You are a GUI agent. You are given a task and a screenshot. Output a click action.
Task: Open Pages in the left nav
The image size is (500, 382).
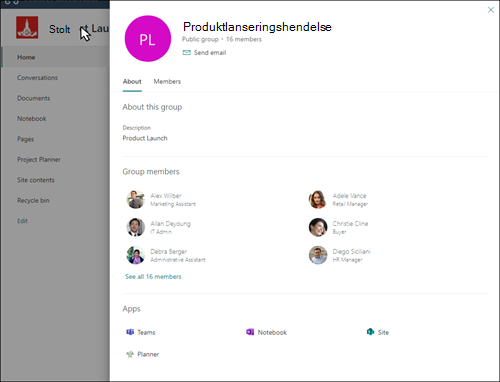tap(26, 139)
